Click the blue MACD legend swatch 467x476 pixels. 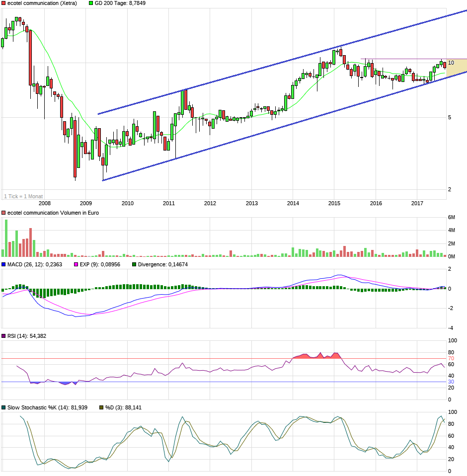3,264
